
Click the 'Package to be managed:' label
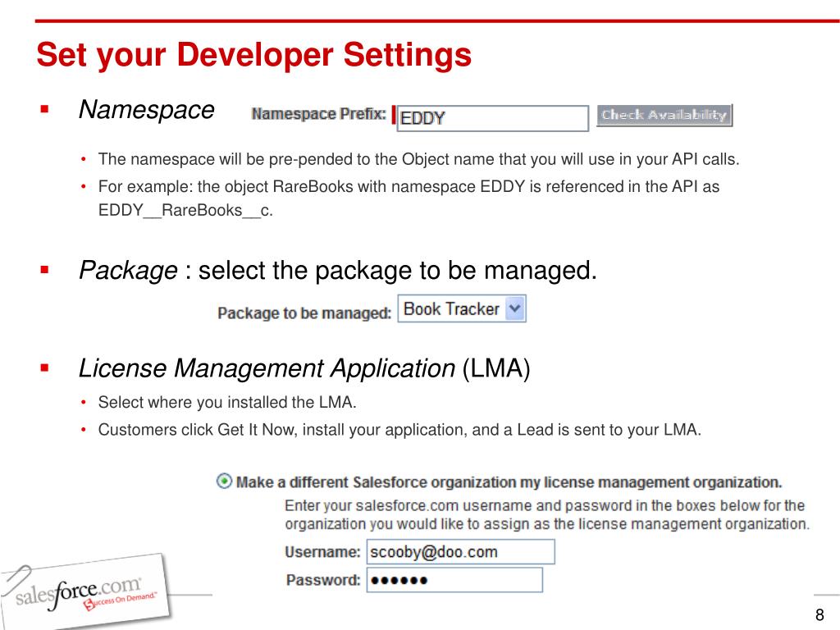point(304,313)
